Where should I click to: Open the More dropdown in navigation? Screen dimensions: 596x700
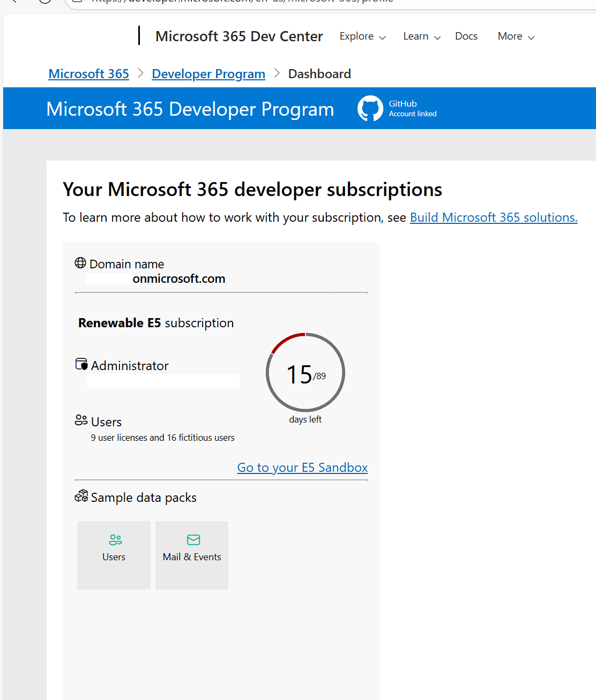click(x=516, y=36)
